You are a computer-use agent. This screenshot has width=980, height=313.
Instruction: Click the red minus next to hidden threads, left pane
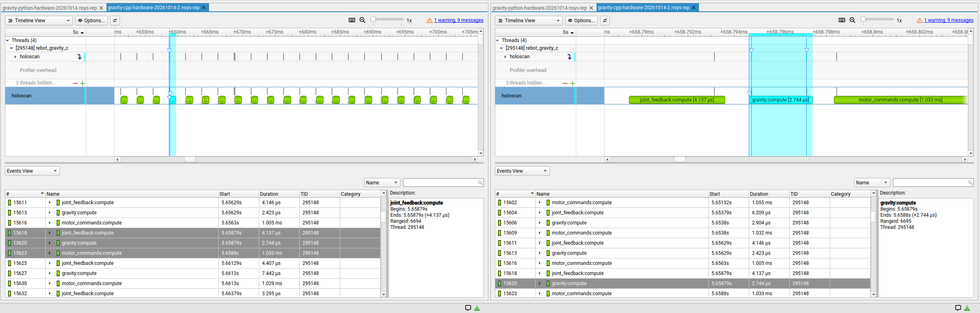(75, 83)
